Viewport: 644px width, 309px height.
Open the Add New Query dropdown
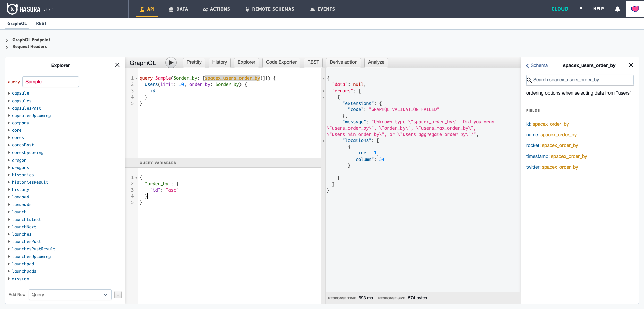click(70, 295)
